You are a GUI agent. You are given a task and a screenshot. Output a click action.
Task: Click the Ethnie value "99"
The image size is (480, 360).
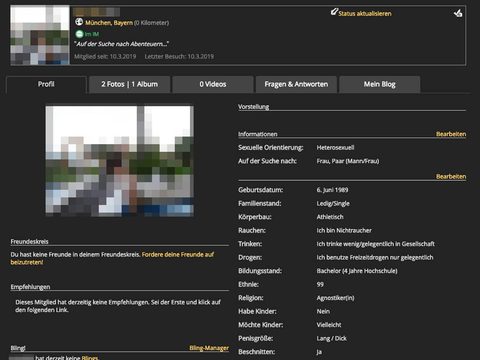pos(320,284)
